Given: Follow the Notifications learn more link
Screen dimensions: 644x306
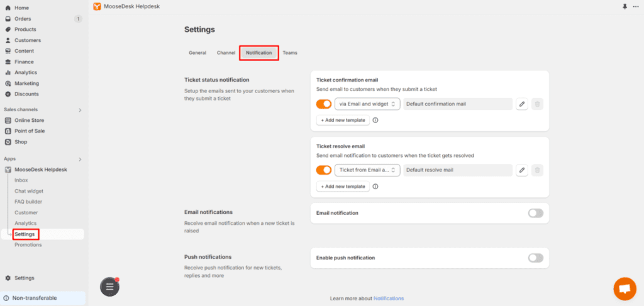Looking at the screenshot, I should 389,298.
